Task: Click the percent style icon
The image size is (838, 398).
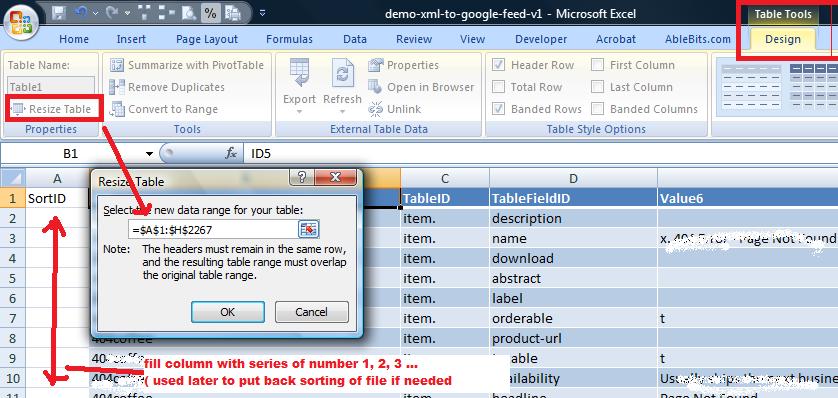Action: (210, 13)
